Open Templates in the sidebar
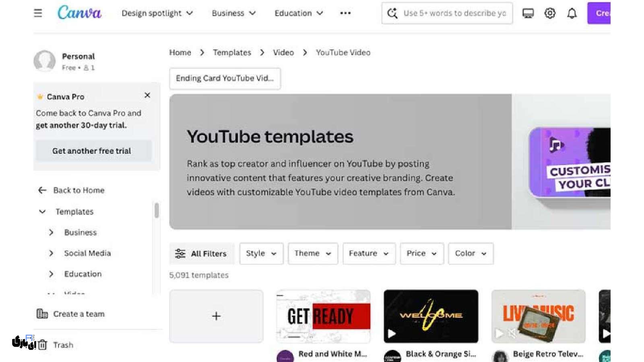The width and height of the screenshot is (644, 362). (x=74, y=212)
